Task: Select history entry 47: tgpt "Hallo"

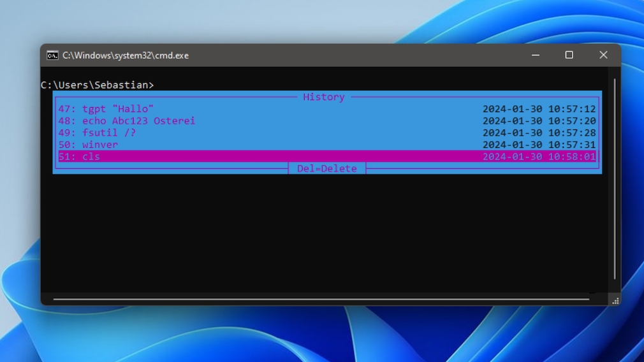Action: click(327, 109)
